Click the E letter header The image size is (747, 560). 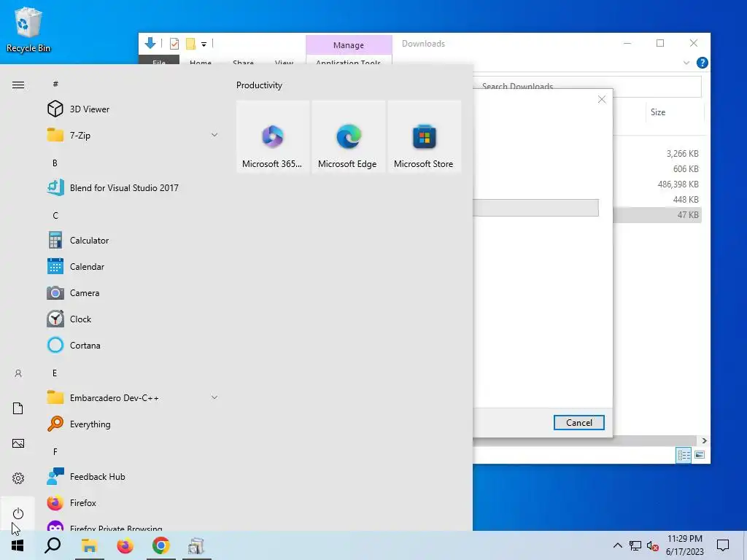pyautogui.click(x=55, y=373)
